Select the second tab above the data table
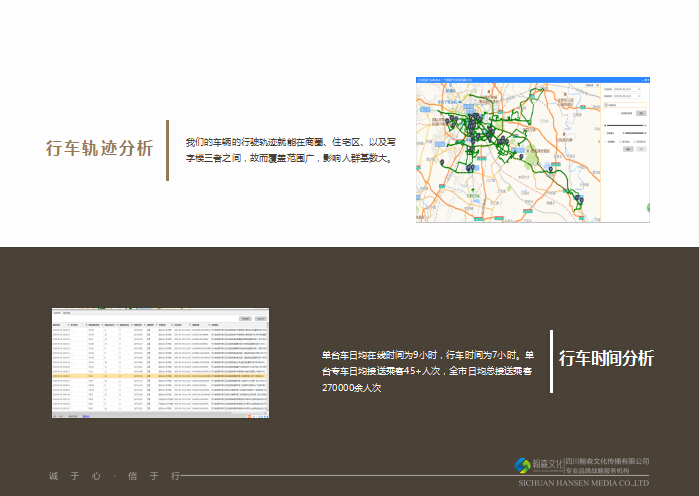 tap(68, 313)
